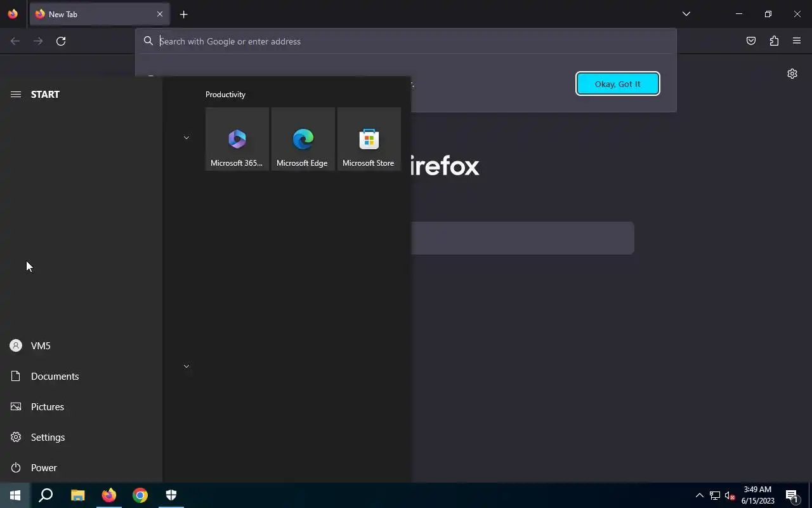Launch Google Chrome from the taskbar
The image size is (812, 508).
(x=140, y=495)
